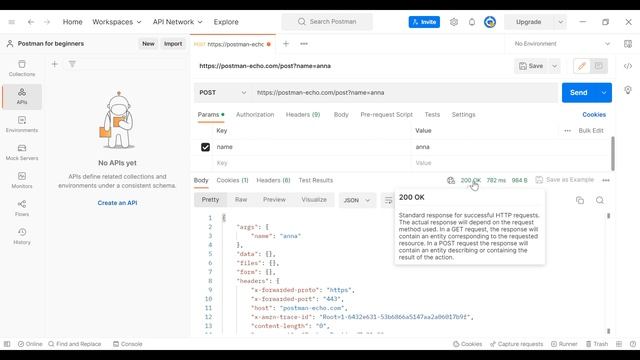Open the environment quick look icon

628,44
